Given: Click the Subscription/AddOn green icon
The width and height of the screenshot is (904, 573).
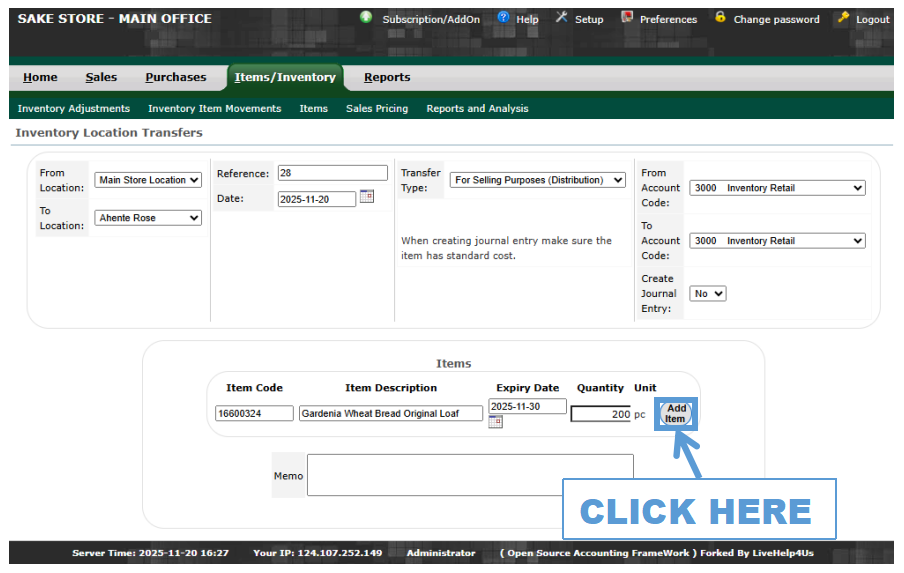Looking at the screenshot, I should pos(366,18).
